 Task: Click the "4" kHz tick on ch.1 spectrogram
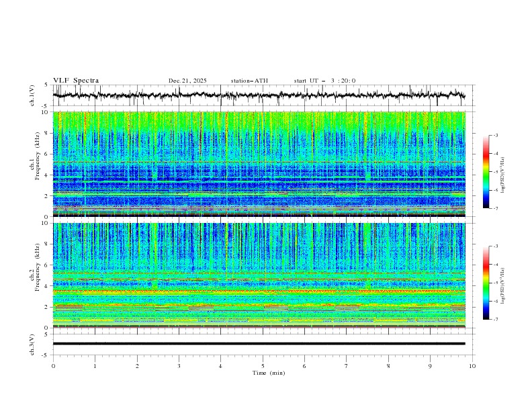point(46,175)
